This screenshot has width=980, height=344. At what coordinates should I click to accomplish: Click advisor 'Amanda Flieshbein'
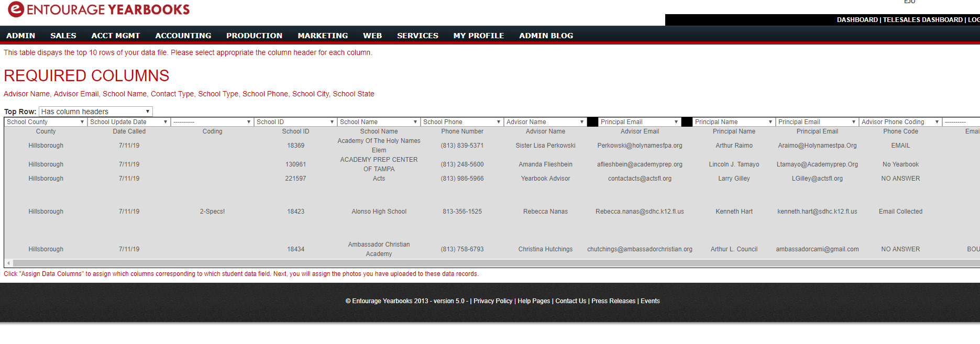point(545,164)
